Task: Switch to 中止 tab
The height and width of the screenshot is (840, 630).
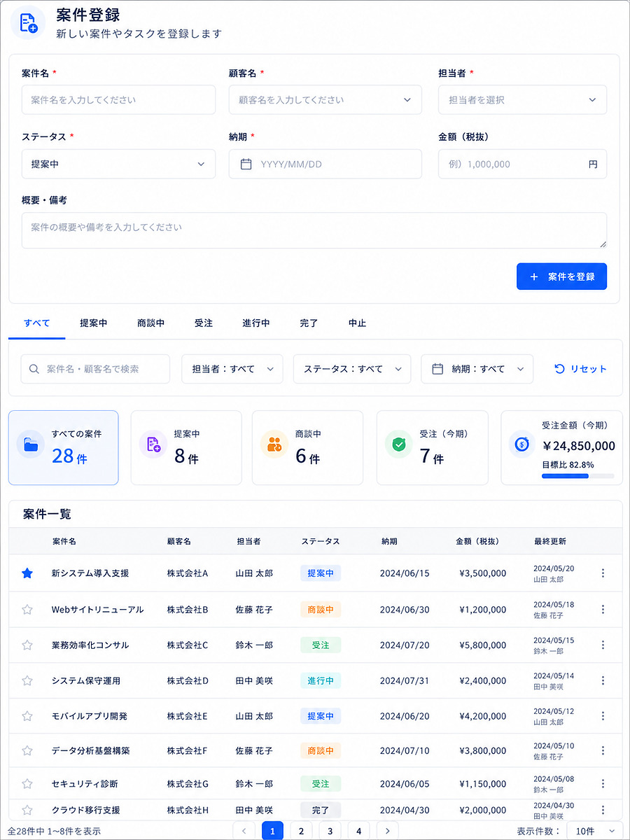Action: (357, 323)
